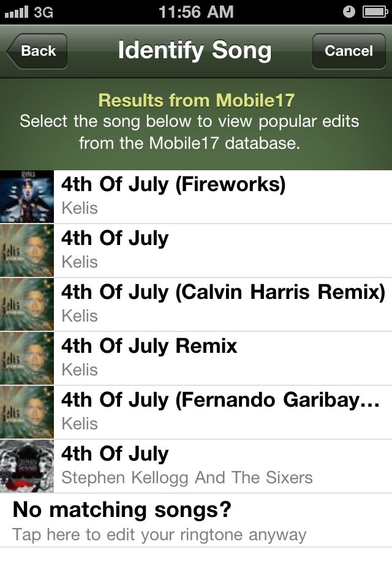Tap the Cancel button

click(349, 51)
